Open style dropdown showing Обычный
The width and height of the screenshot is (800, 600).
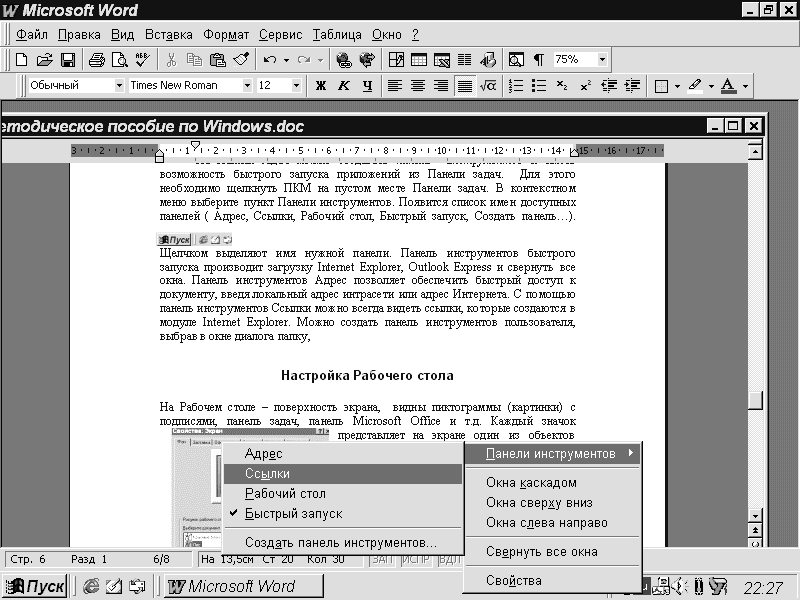point(119,85)
